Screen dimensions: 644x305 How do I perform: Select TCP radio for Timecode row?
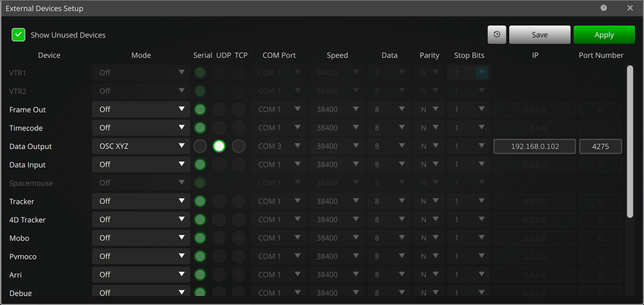click(x=239, y=128)
